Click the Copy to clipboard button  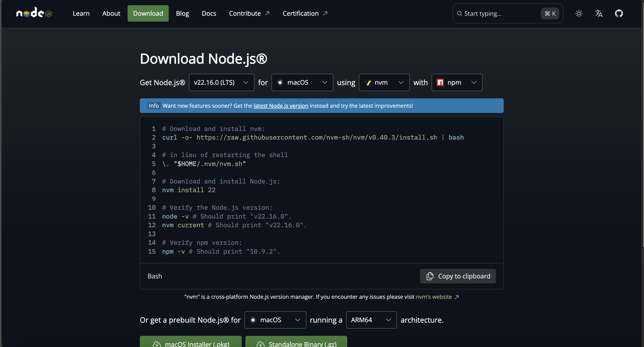click(x=458, y=276)
